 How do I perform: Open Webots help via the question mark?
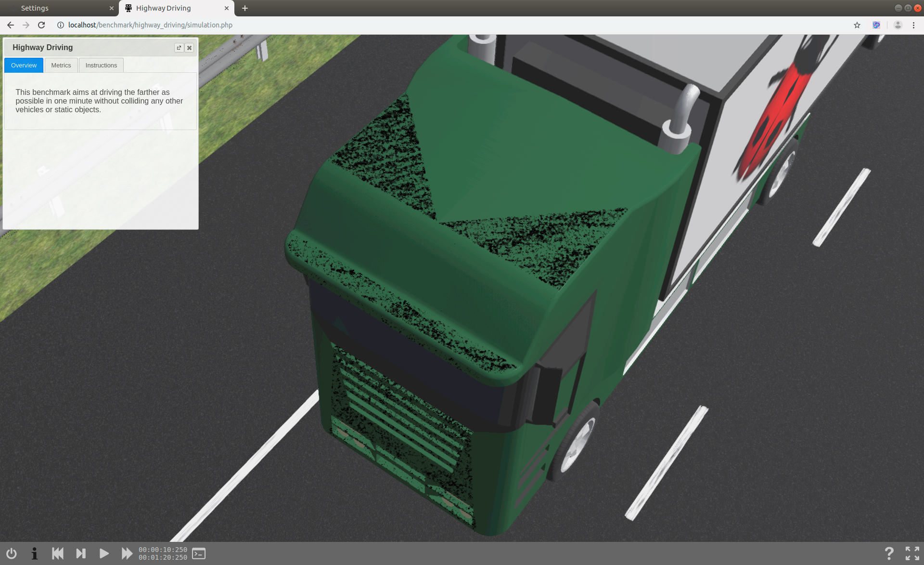[889, 553]
